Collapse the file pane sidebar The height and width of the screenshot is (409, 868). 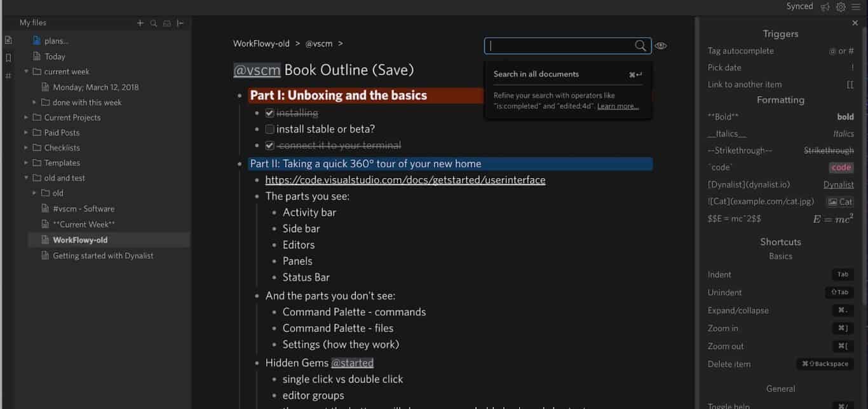point(180,22)
